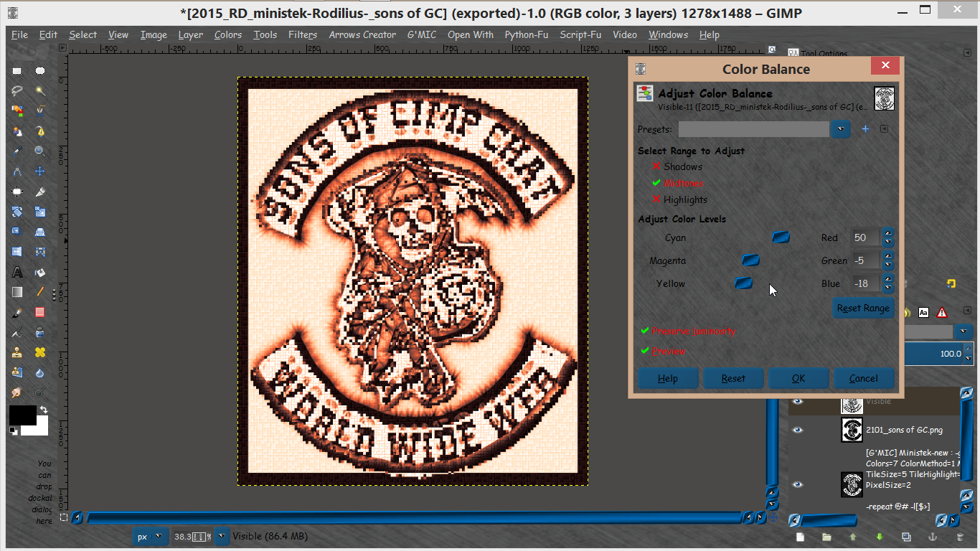The width and height of the screenshot is (980, 551).
Task: Anchor the floating layer
Action: coord(933,537)
